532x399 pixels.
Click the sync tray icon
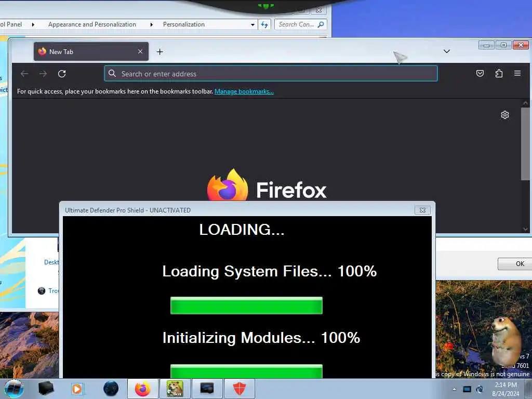(480, 389)
